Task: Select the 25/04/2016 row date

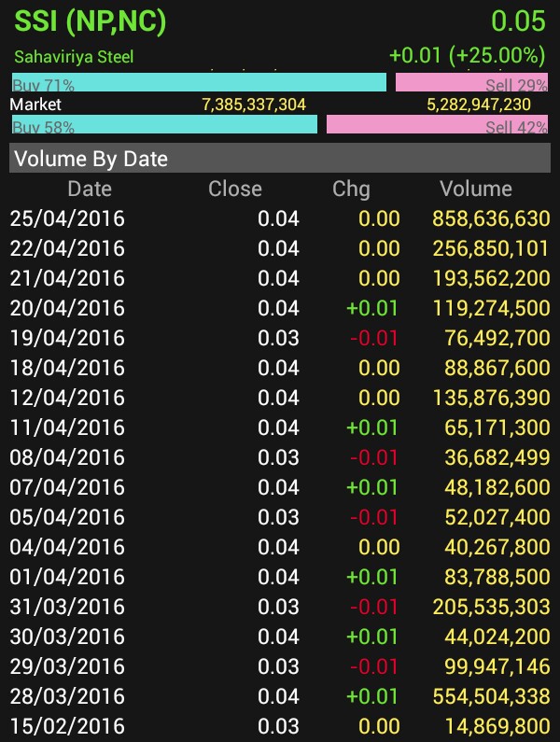Action: (67, 218)
